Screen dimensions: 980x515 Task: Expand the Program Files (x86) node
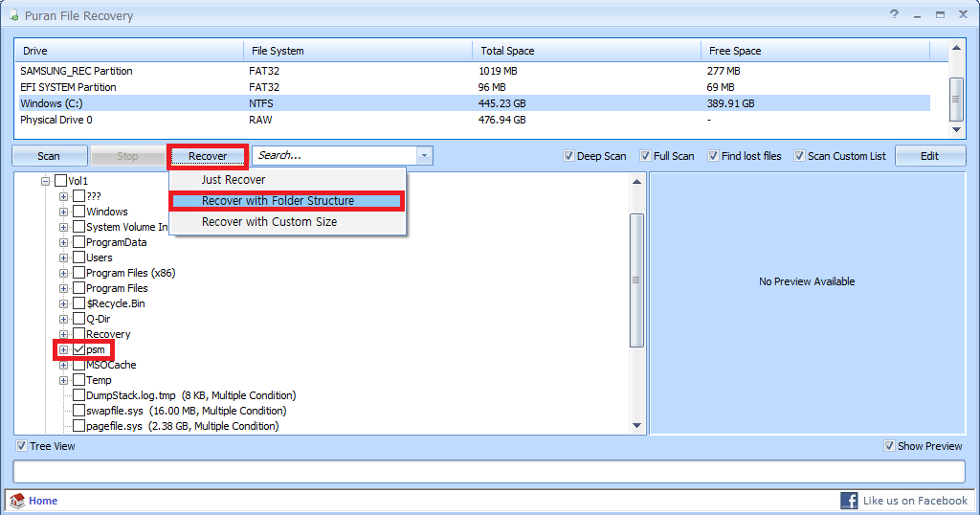click(64, 273)
